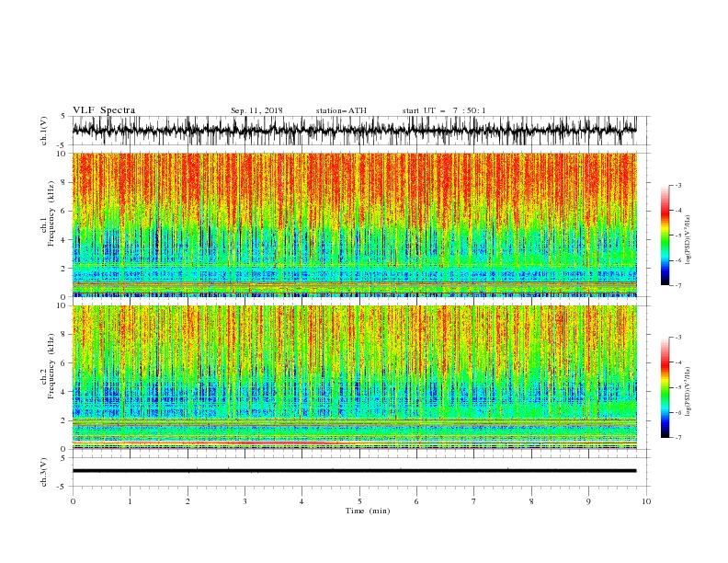Click the "-3" label on ch.1 colorbar

(678, 185)
